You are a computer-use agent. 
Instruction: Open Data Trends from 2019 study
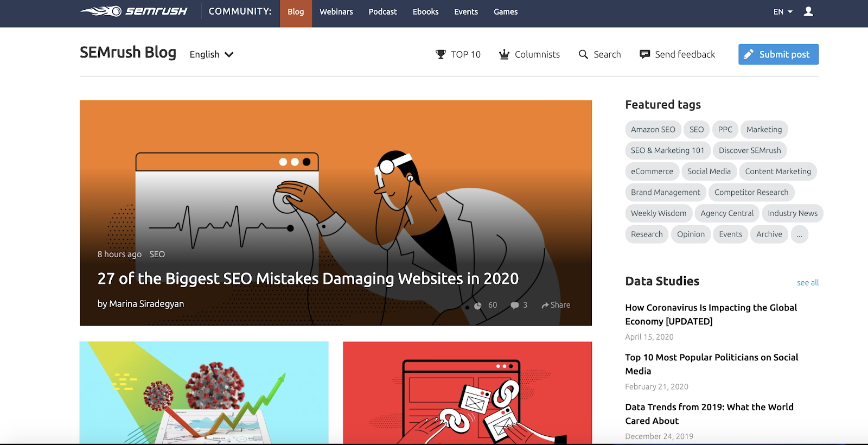710,414
